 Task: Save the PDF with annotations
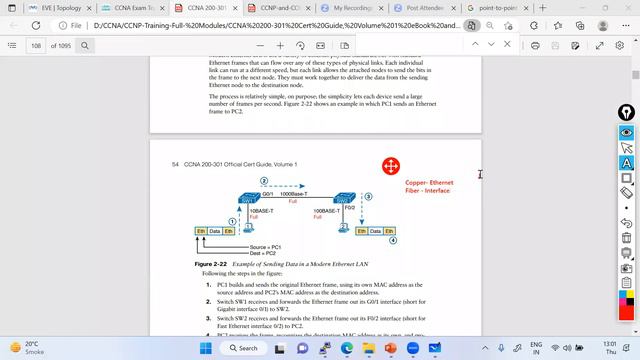[555, 46]
